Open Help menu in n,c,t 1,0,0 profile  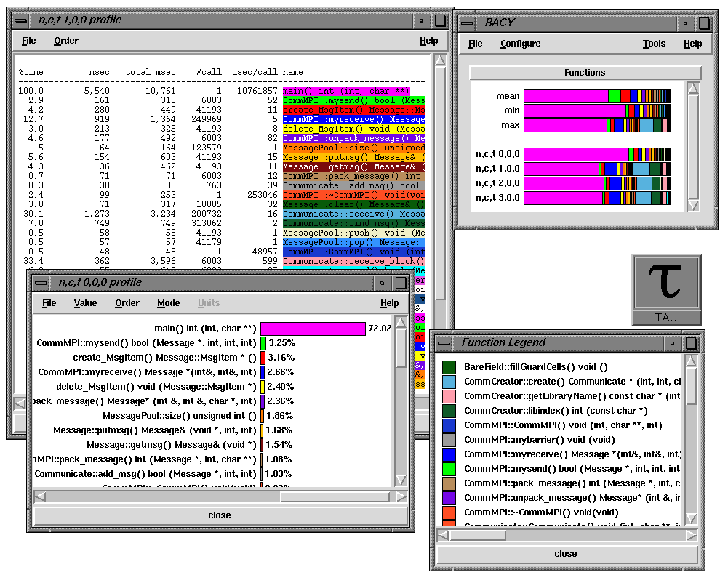[428, 41]
